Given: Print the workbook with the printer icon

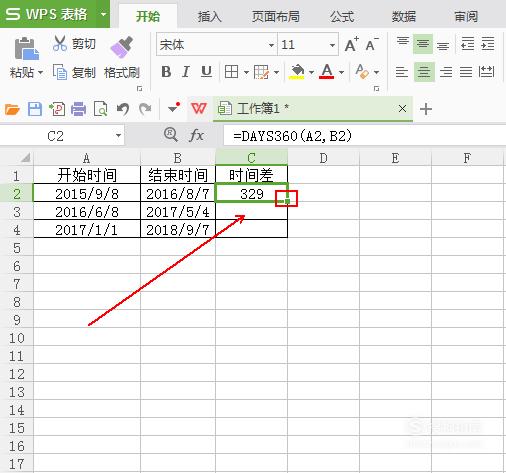Looking at the screenshot, I should 79,109.
